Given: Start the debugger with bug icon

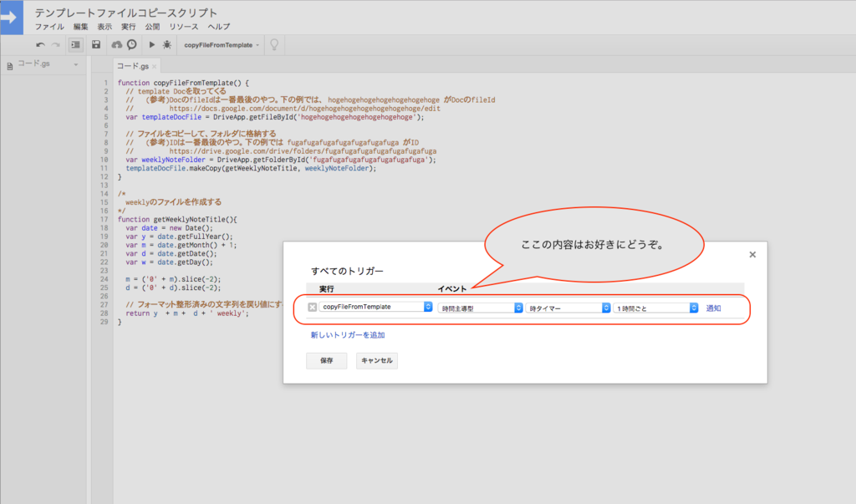Looking at the screenshot, I should [x=167, y=45].
